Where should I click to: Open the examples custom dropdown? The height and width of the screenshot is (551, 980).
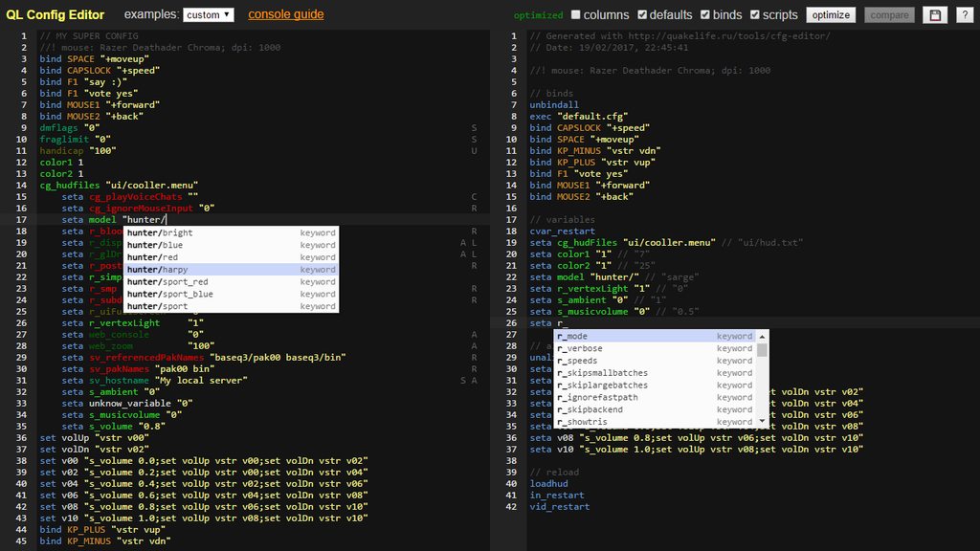tap(209, 15)
